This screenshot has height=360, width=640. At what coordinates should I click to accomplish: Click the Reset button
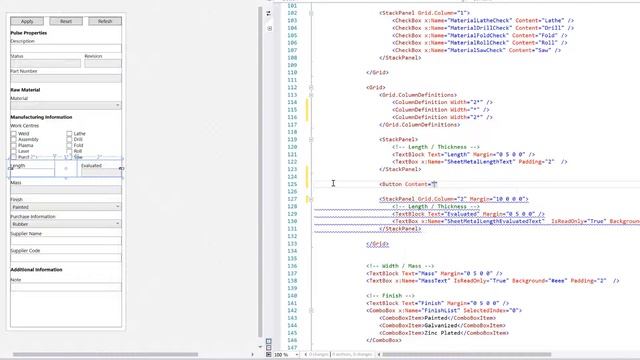pyautogui.click(x=66, y=21)
